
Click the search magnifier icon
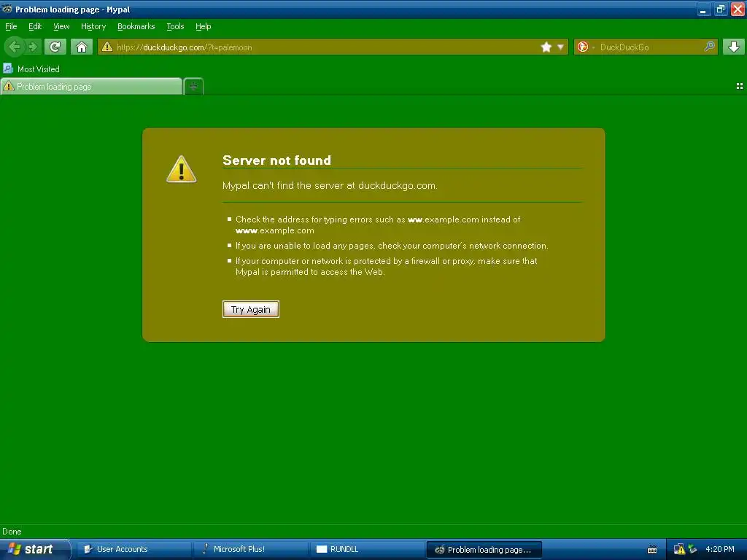coord(709,46)
